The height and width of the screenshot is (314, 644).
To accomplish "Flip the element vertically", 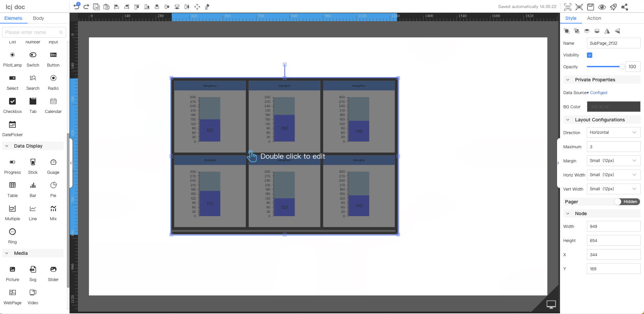I will click(x=617, y=31).
